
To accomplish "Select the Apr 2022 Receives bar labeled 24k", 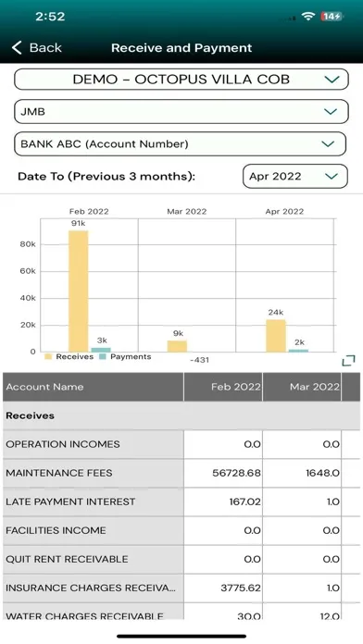I will tap(276, 336).
